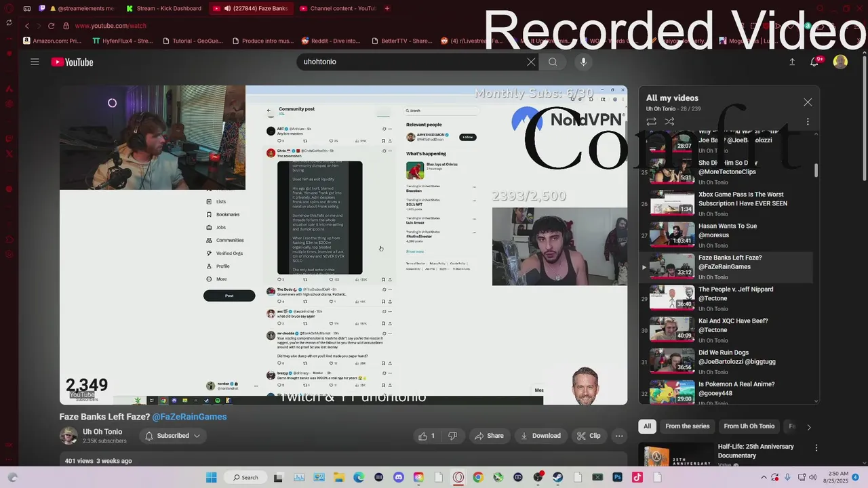868x488 pixels.
Task: Open File Explorer from taskbar
Action: point(338,477)
